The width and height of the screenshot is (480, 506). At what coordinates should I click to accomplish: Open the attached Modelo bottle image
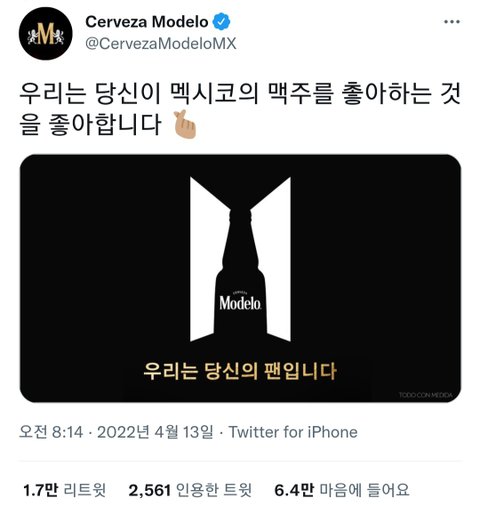click(x=240, y=278)
